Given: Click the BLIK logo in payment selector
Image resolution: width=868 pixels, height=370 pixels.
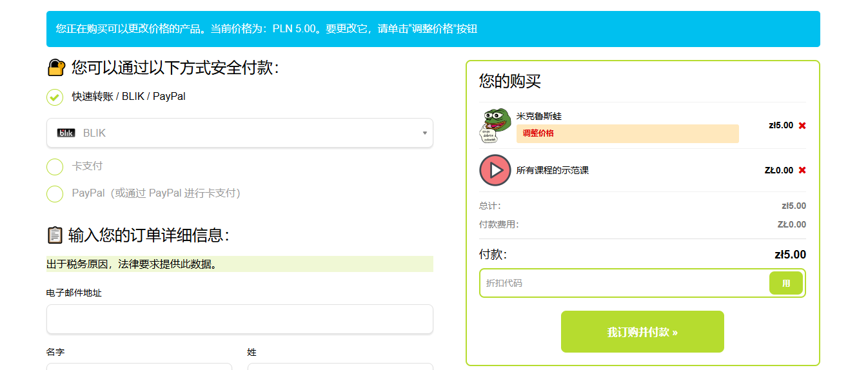Looking at the screenshot, I should pos(66,133).
